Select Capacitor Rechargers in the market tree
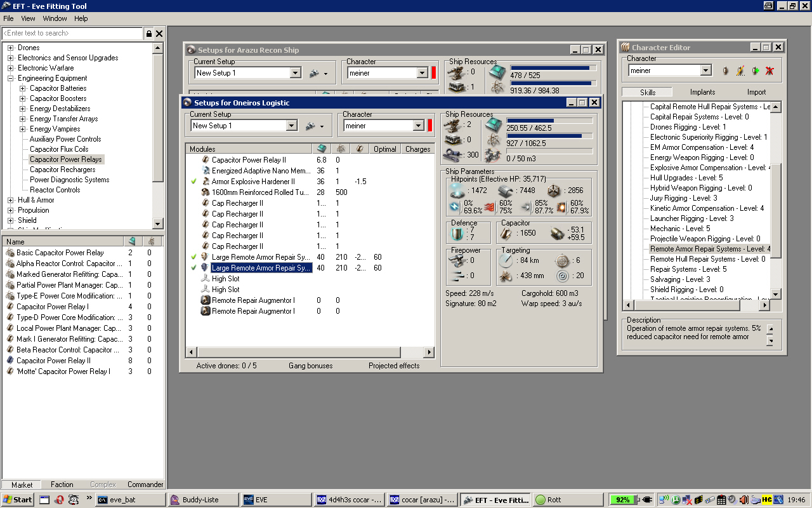 pos(63,170)
